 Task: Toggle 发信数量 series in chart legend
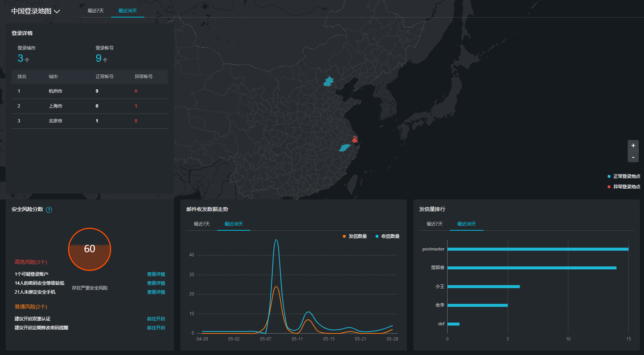(x=355, y=236)
